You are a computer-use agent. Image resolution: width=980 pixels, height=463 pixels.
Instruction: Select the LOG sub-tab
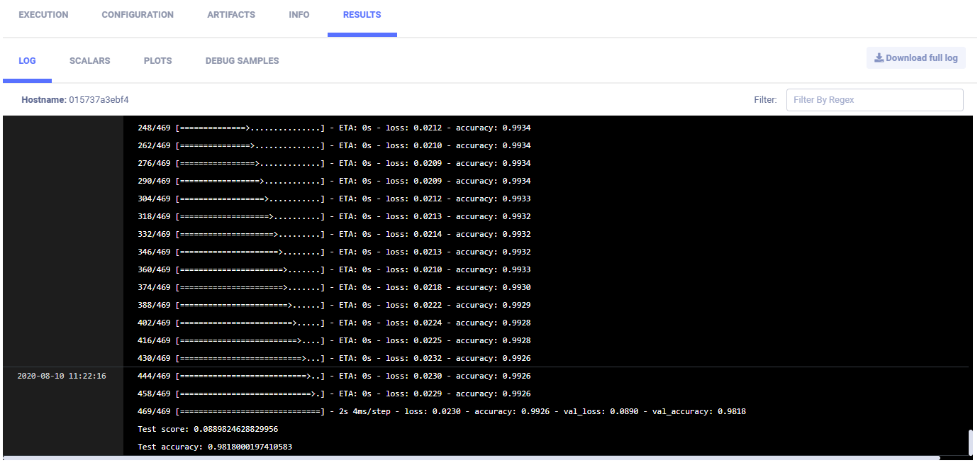click(x=27, y=61)
